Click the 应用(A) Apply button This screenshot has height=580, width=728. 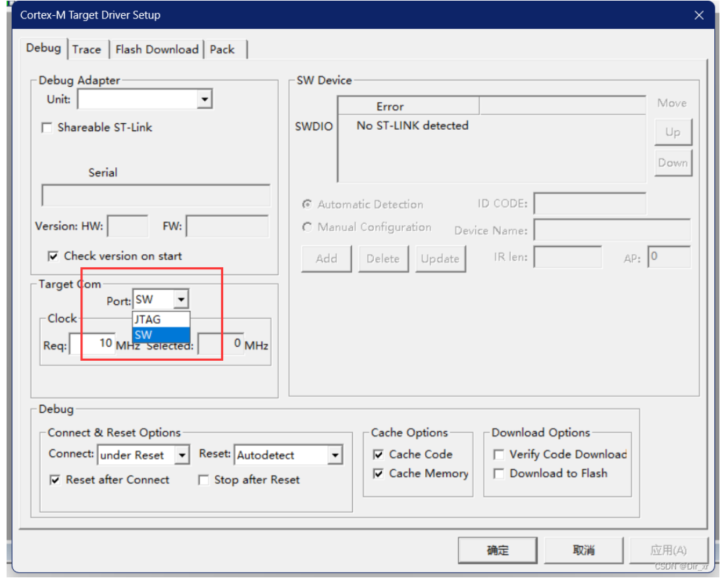[669, 550]
